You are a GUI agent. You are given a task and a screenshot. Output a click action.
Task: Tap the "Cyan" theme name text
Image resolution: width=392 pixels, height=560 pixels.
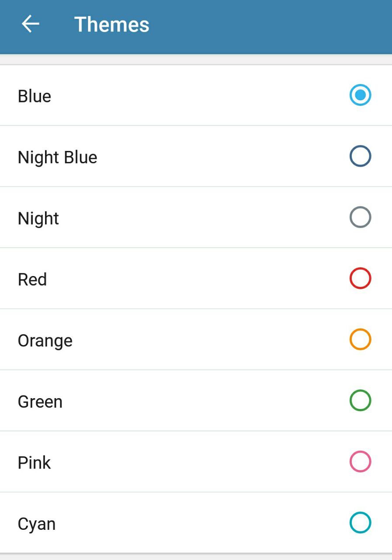coord(37,524)
